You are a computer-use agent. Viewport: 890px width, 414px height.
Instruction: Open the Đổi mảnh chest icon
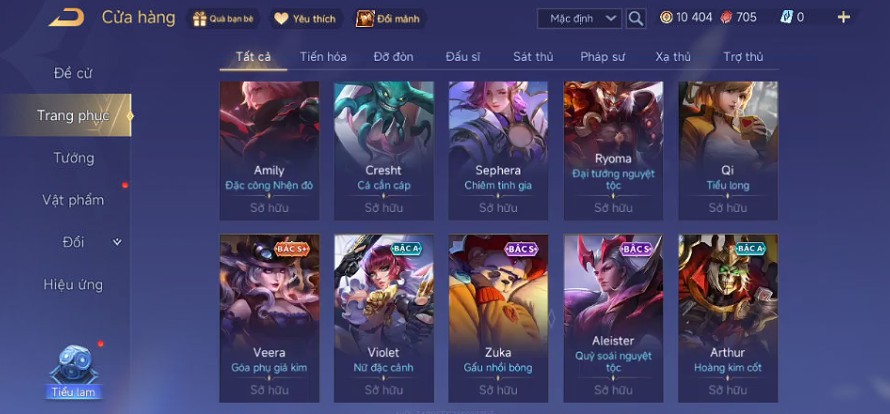[x=365, y=19]
